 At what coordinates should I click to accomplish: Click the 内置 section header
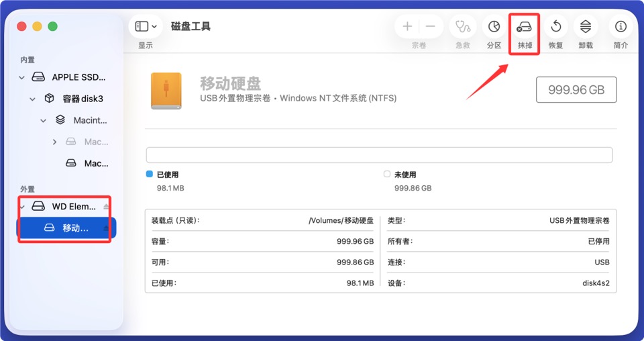pyautogui.click(x=28, y=60)
